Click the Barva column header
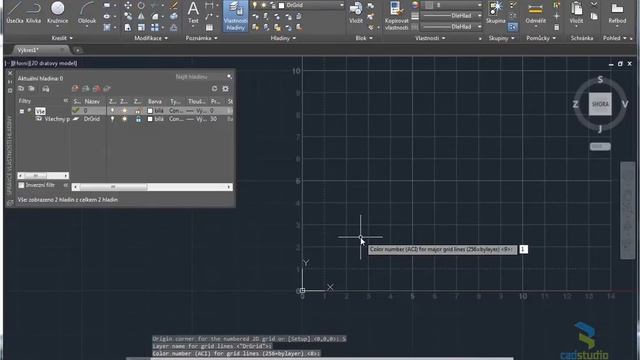The width and height of the screenshot is (640, 360). click(155, 101)
